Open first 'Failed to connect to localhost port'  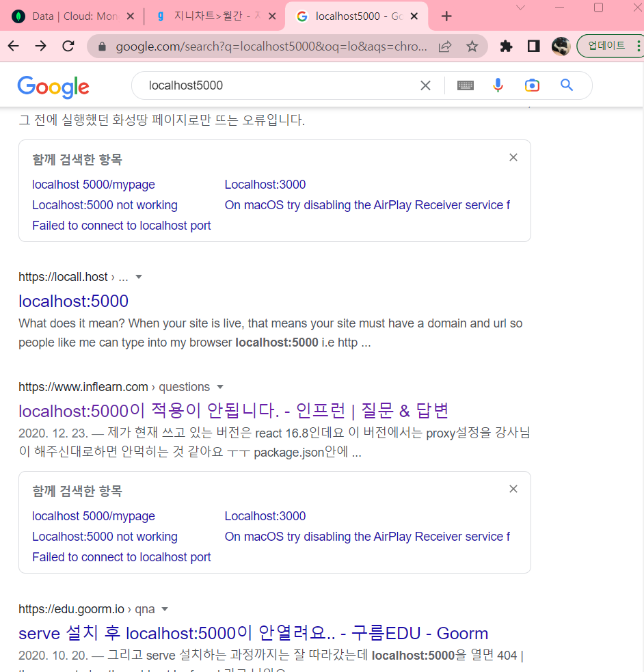pyautogui.click(x=121, y=226)
